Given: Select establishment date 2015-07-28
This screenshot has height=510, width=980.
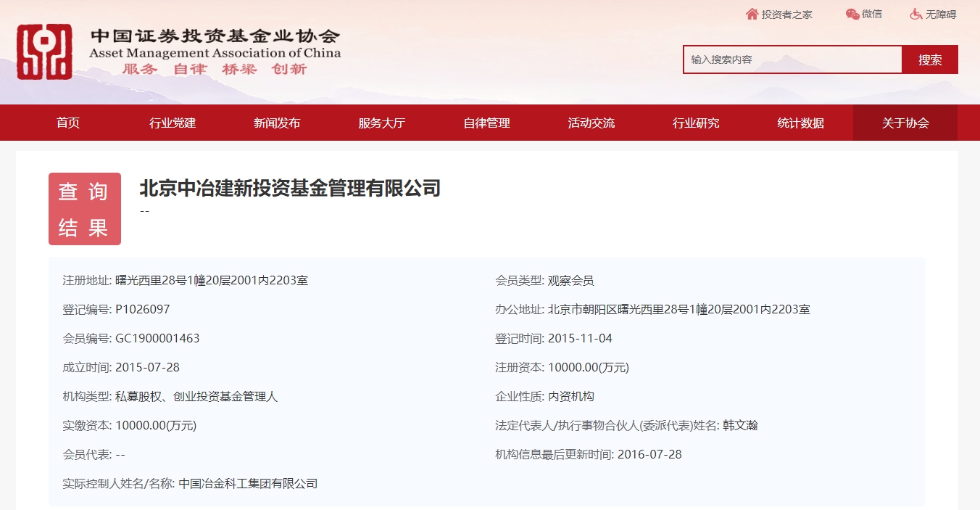Looking at the screenshot, I should pos(147,368).
